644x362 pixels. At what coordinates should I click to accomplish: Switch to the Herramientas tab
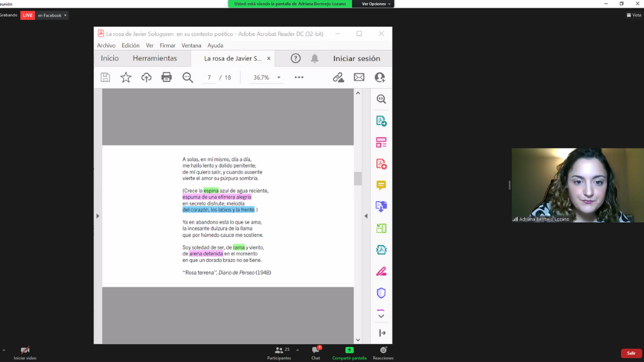tap(154, 58)
